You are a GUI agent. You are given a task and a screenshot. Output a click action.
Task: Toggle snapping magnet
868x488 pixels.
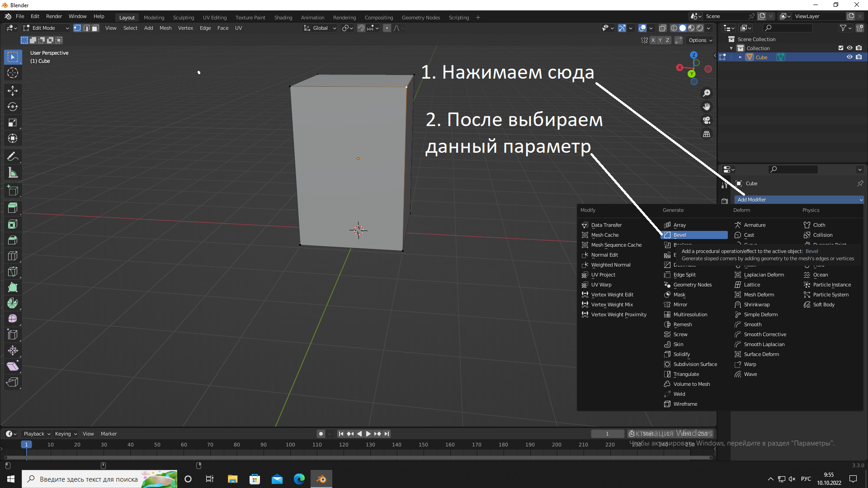[361, 28]
